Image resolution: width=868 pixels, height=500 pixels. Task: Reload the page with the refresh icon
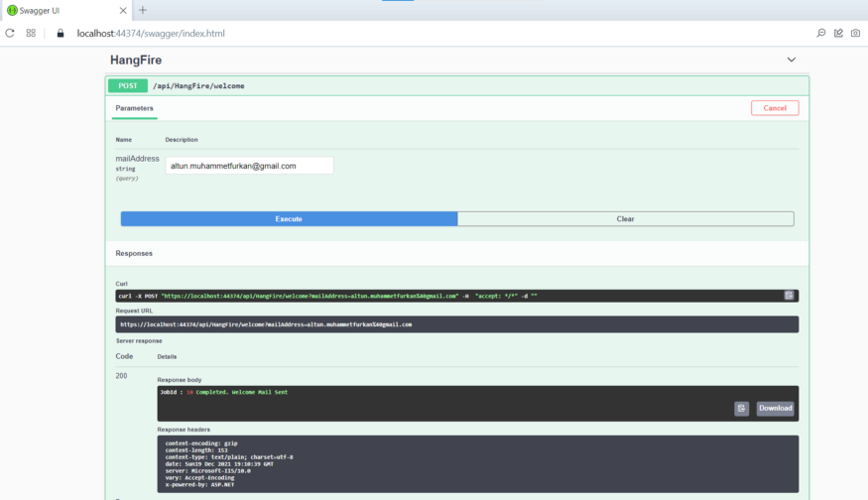10,33
